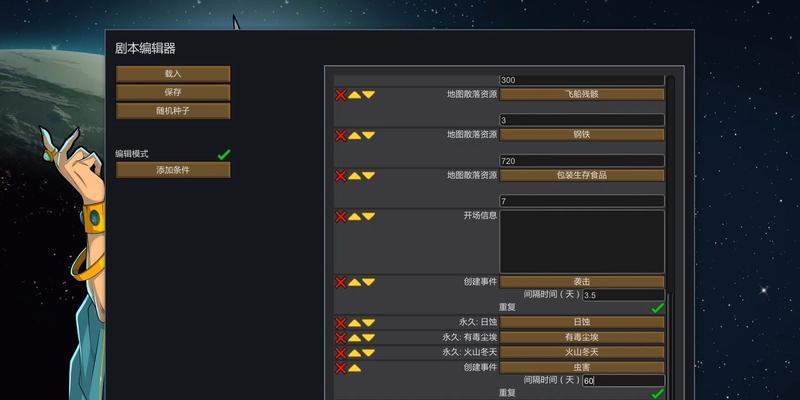Move the 开场信息 entry up
Image resolution: width=800 pixels, height=400 pixels.
click(x=355, y=216)
